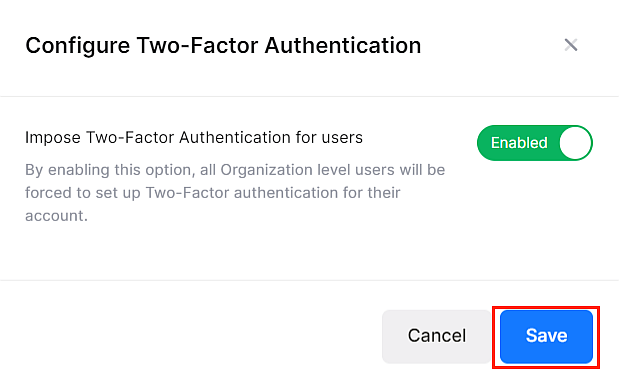Image resolution: width=619 pixels, height=386 pixels.
Task: Turn off the green Enabled switch
Action: coord(535,143)
